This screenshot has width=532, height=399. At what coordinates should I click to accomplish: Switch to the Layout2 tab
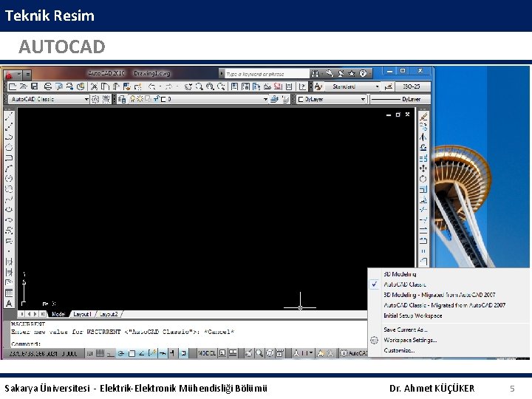(109, 314)
